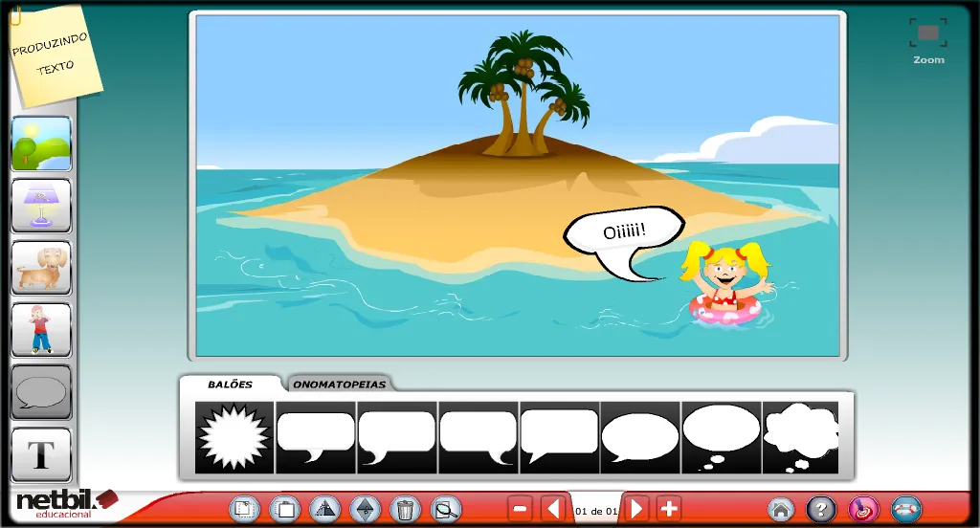980x528 pixels.
Task: Click the '01 de 01' page indicator
Action: [x=595, y=511]
